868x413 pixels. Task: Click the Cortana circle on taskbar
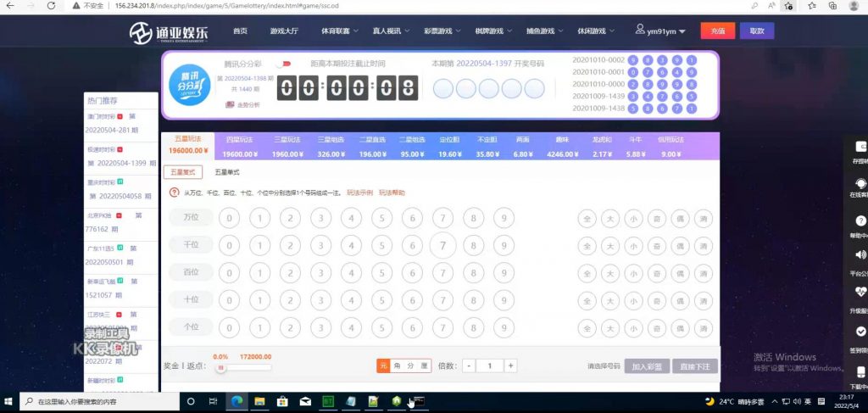tap(191, 401)
